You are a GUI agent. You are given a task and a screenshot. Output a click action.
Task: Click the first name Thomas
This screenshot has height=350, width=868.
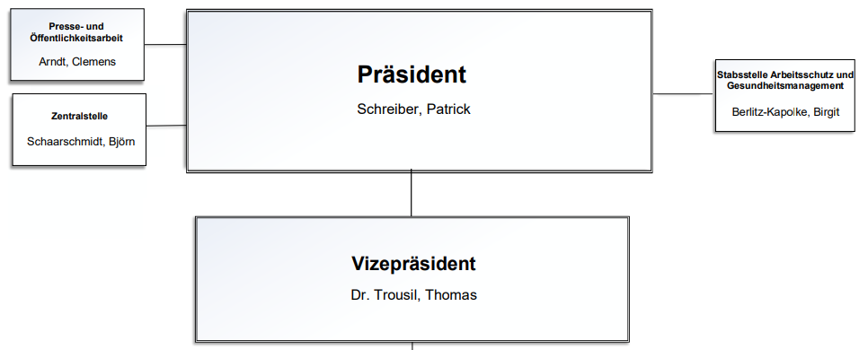pyautogui.click(x=450, y=295)
